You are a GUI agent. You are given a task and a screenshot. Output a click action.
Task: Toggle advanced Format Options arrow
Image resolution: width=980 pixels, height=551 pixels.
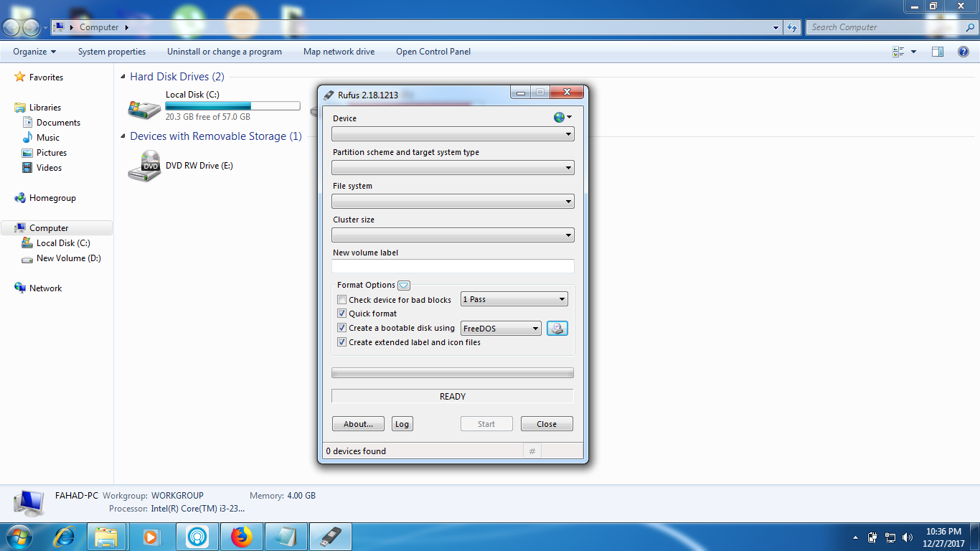coord(404,286)
